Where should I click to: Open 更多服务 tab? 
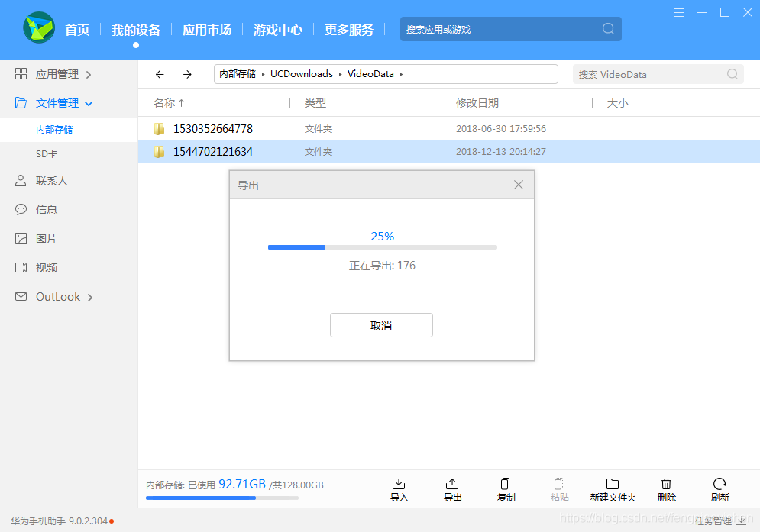pyautogui.click(x=349, y=30)
